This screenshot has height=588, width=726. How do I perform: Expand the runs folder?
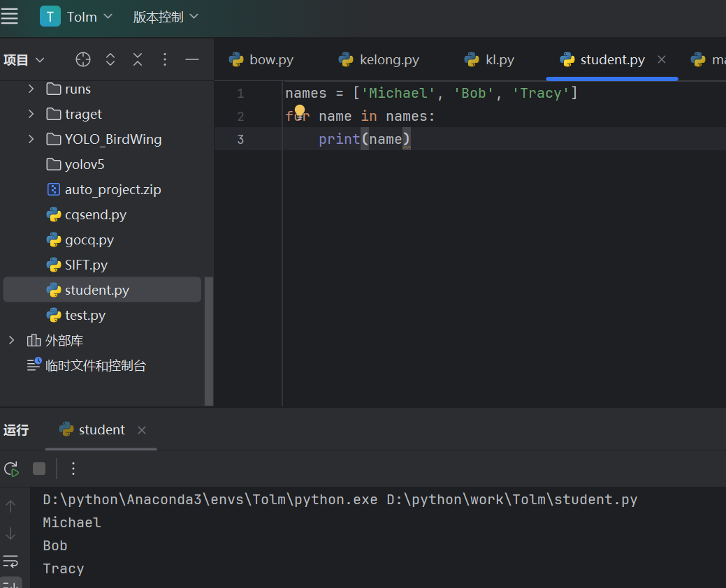[x=31, y=89]
